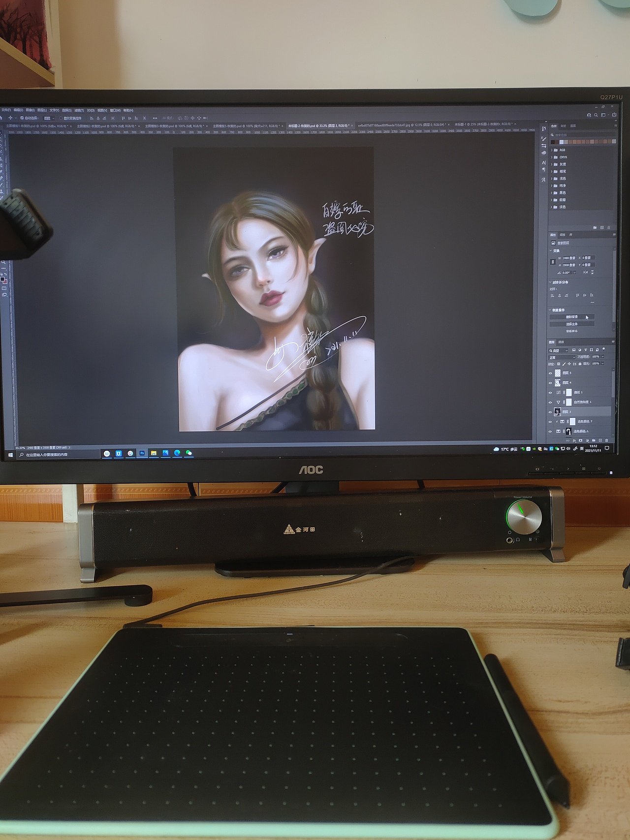The image size is (630, 840).
Task: Flip vertical icon in Properties transform
Action: pos(593,272)
